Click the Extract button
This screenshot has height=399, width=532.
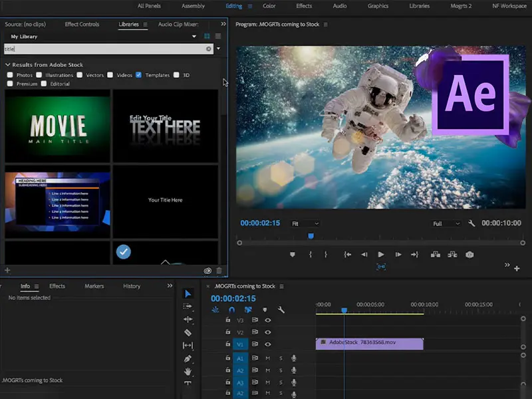click(452, 255)
